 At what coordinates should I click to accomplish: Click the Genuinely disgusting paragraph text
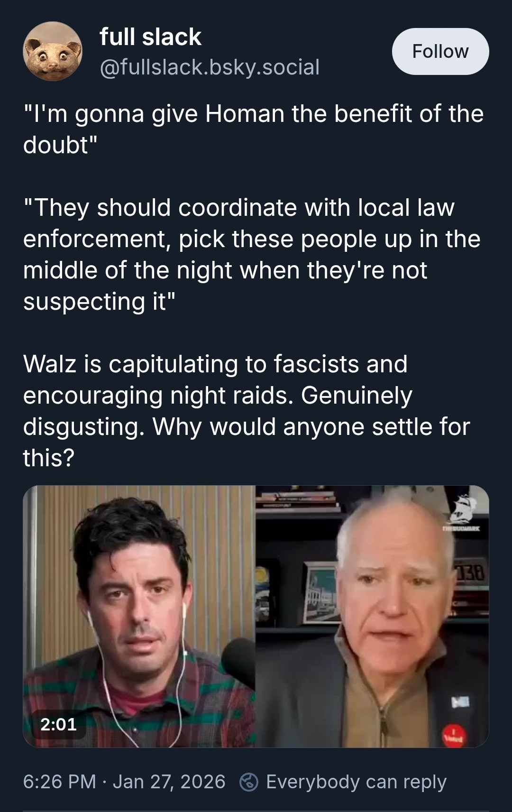point(247,411)
